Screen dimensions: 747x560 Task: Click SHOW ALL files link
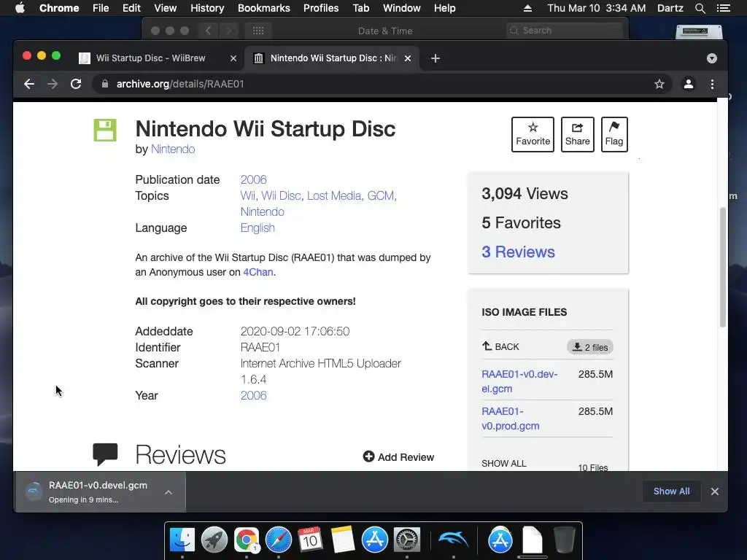503,463
